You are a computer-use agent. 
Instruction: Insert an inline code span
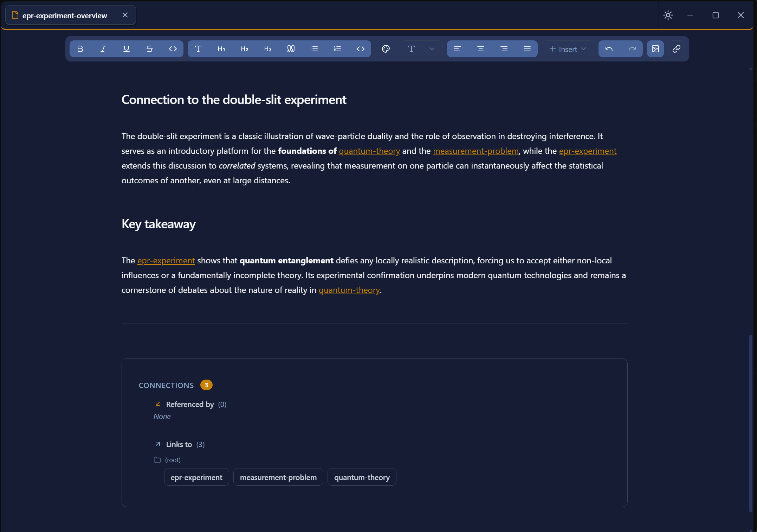[173, 49]
